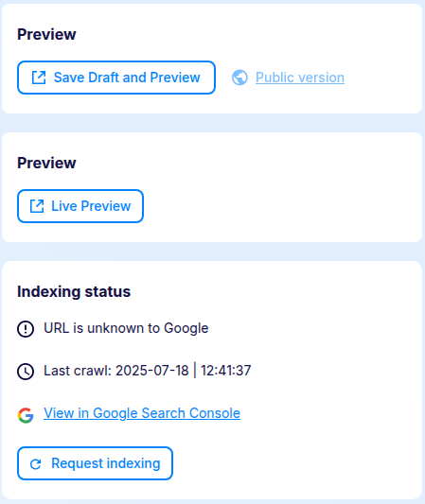
Task: Click the word Google in the status message
Action: click(186, 329)
